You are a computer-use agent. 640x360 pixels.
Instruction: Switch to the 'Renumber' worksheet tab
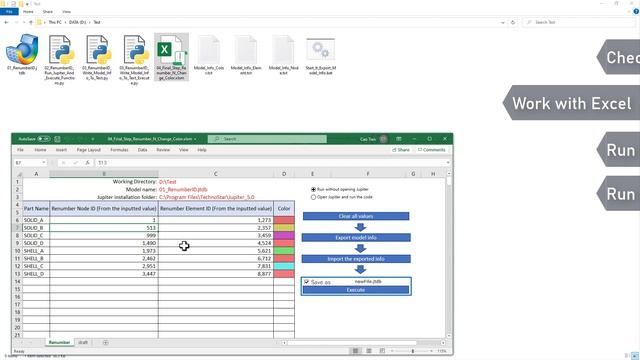(x=59, y=342)
